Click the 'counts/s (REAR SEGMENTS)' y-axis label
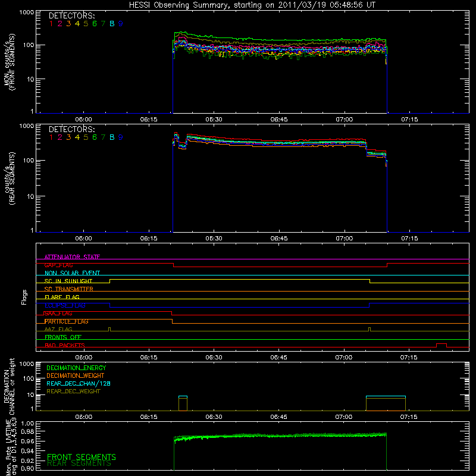Screen dimensions: 476x476 (9, 178)
